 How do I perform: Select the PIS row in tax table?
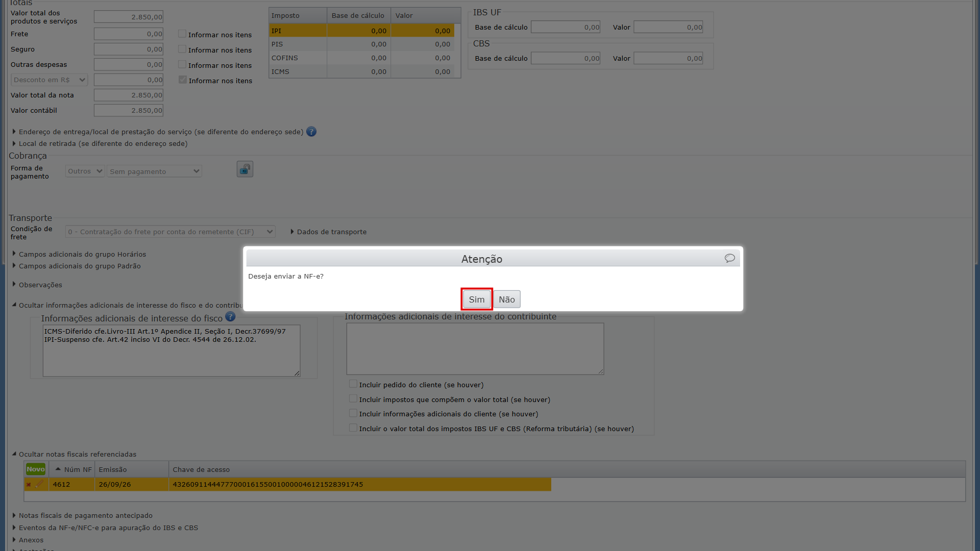coord(361,44)
